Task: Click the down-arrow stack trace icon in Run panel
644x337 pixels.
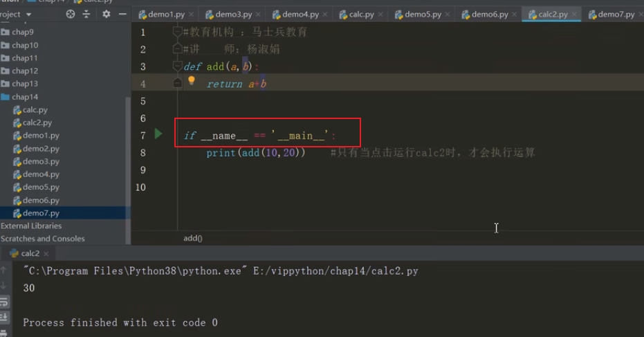Action: (3, 286)
